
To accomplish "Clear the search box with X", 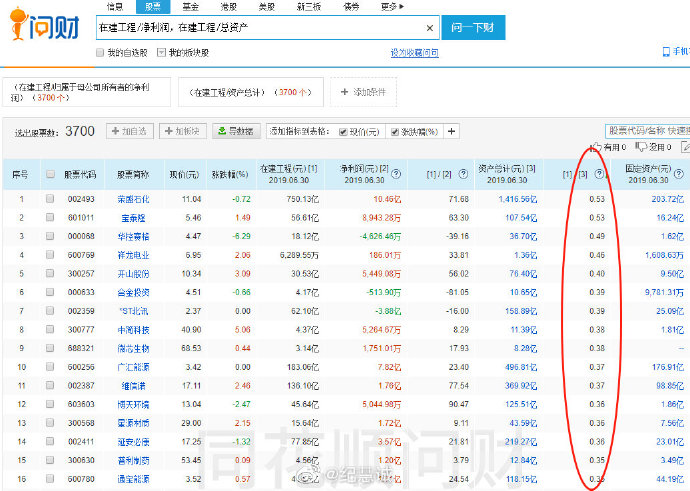I will [x=429, y=28].
